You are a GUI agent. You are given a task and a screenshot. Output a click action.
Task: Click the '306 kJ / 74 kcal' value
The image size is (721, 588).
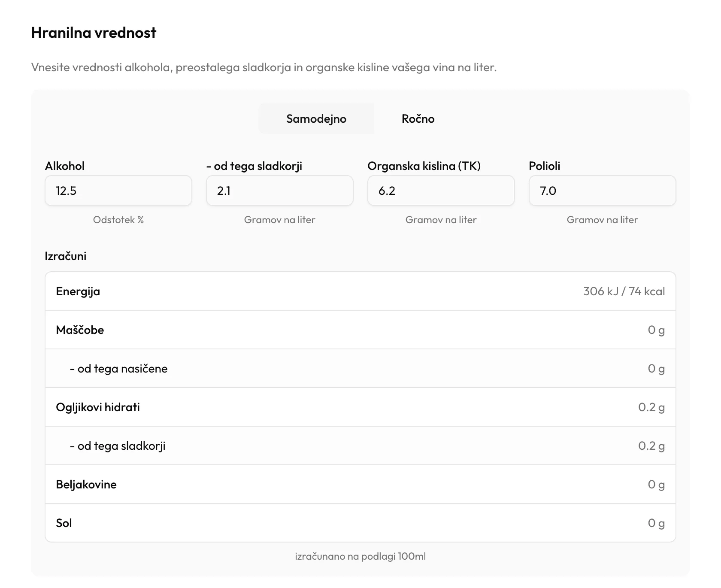pos(624,291)
